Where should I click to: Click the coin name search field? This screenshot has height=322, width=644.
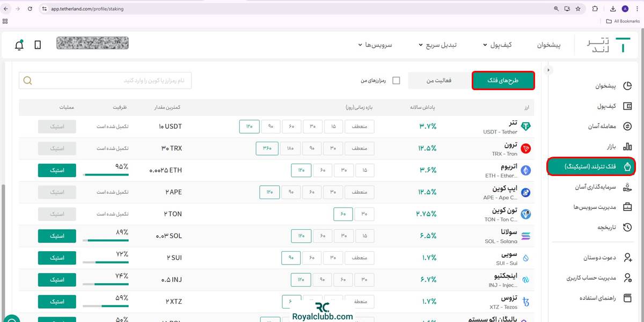tap(105, 80)
